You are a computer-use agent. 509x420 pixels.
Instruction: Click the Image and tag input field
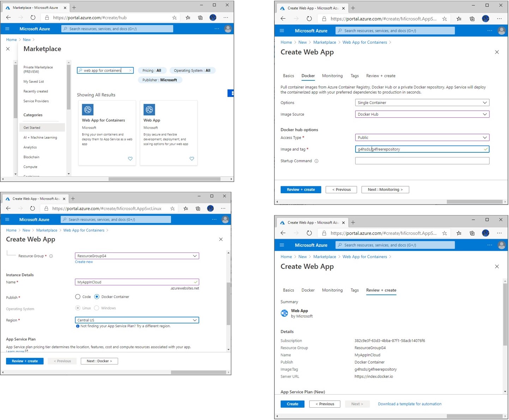coord(420,149)
